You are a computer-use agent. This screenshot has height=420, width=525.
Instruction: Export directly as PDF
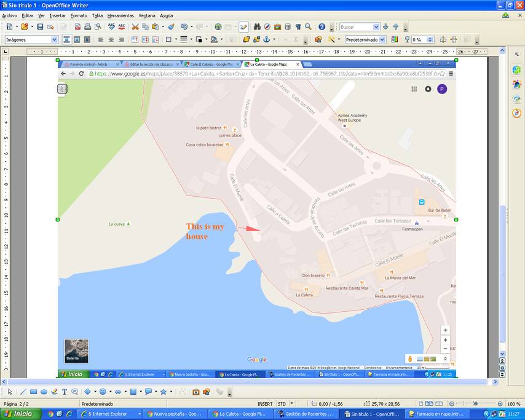pyautogui.click(x=77, y=27)
